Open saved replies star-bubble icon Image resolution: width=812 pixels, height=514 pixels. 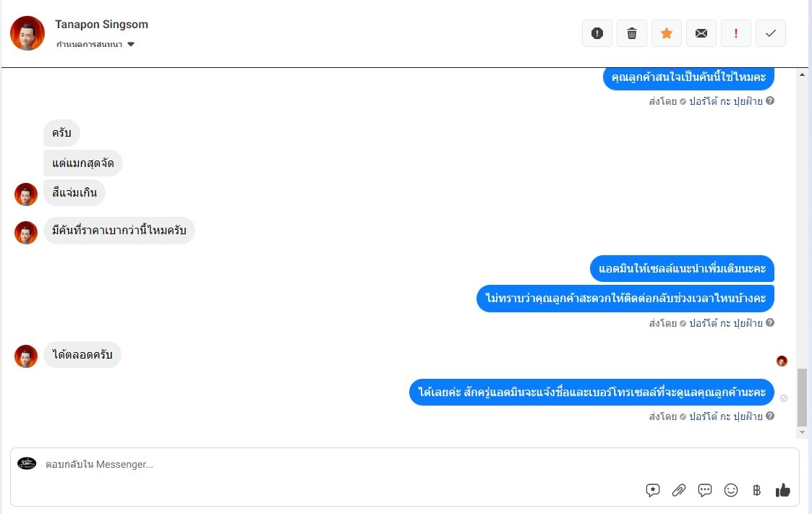pyautogui.click(x=653, y=490)
